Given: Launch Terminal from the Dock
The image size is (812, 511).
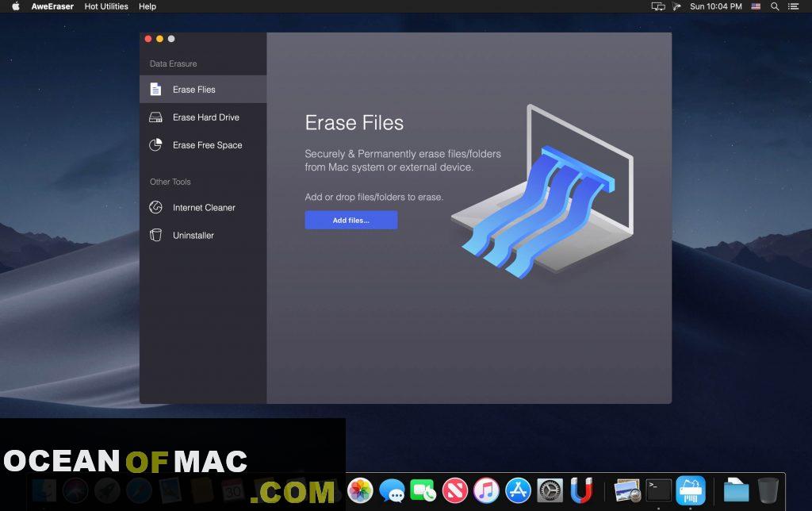Looking at the screenshot, I should click(659, 490).
